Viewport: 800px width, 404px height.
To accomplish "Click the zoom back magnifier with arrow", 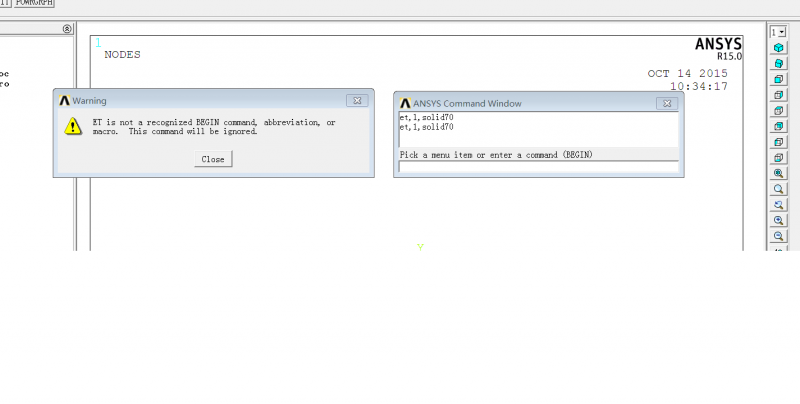I will [779, 205].
